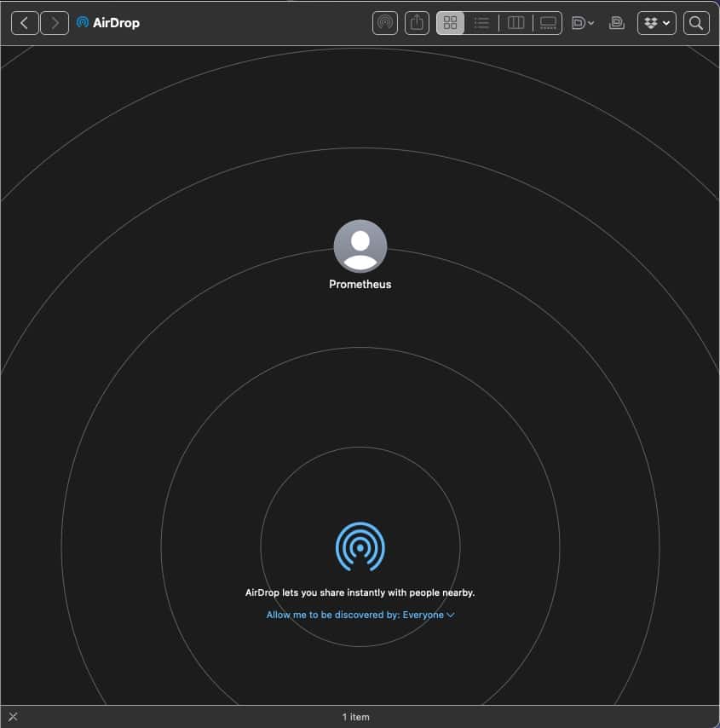Click the X icon in status bar
Viewport: 720px width, 728px height.
pos(13,717)
